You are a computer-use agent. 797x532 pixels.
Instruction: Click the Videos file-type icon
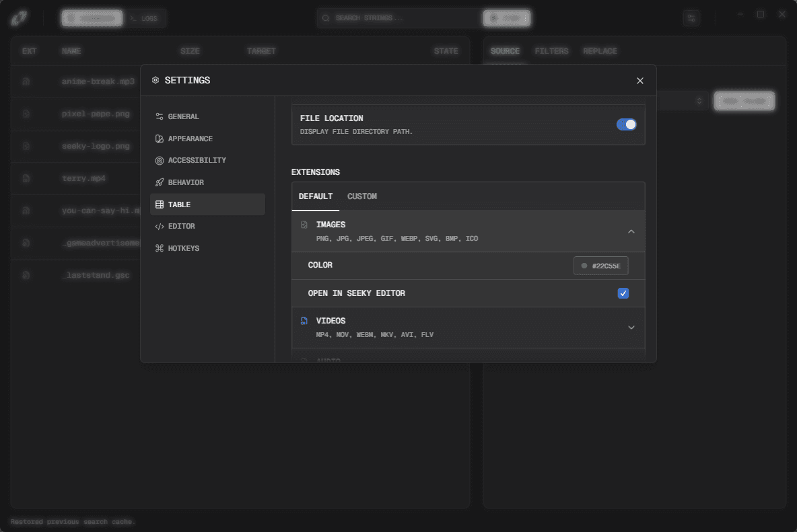(304, 321)
